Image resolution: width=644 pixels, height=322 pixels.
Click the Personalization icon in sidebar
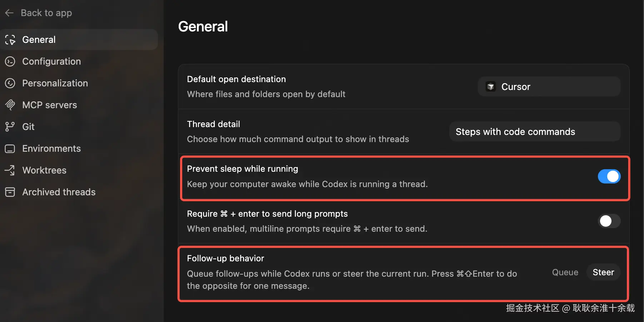click(10, 83)
